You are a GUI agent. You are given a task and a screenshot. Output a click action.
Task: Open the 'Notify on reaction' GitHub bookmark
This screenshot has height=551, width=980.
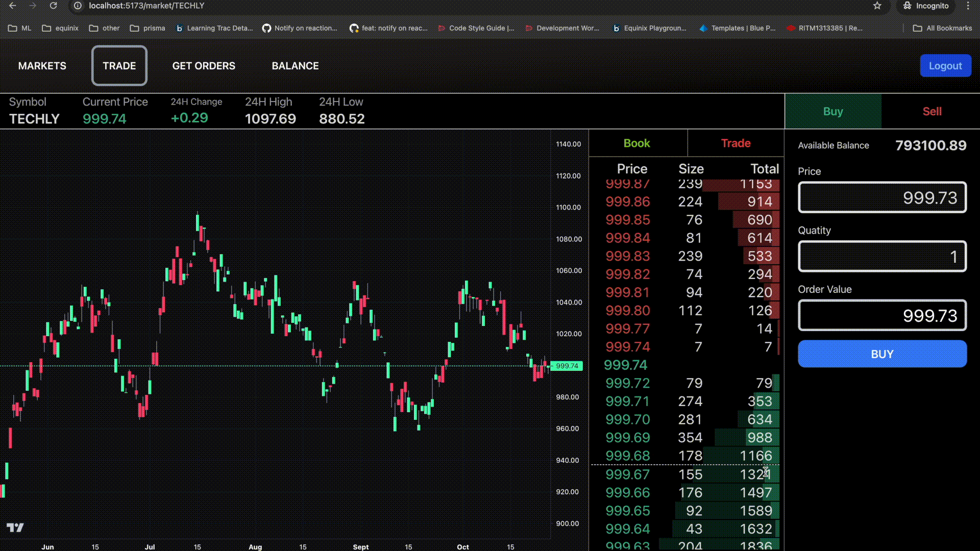coord(300,28)
